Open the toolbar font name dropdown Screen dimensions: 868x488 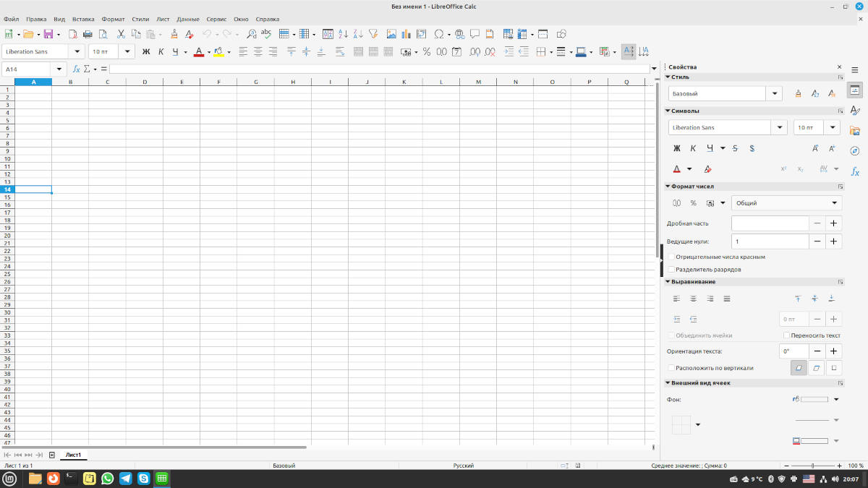[x=77, y=52]
